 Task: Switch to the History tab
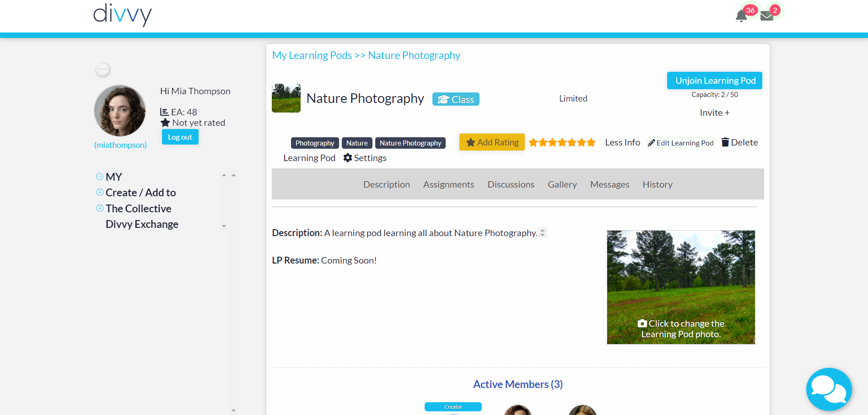[x=658, y=184]
